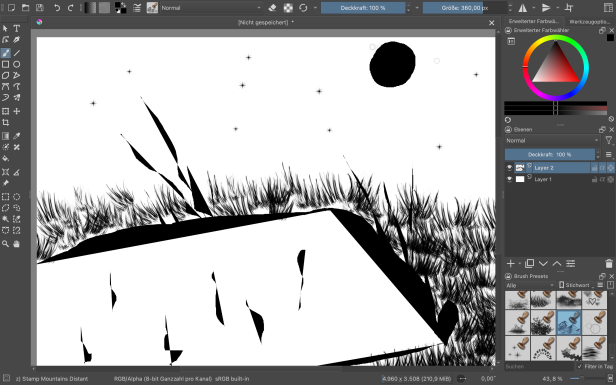Open the foreground/background color selector
The width and height of the screenshot is (616, 385).
click(x=121, y=7)
